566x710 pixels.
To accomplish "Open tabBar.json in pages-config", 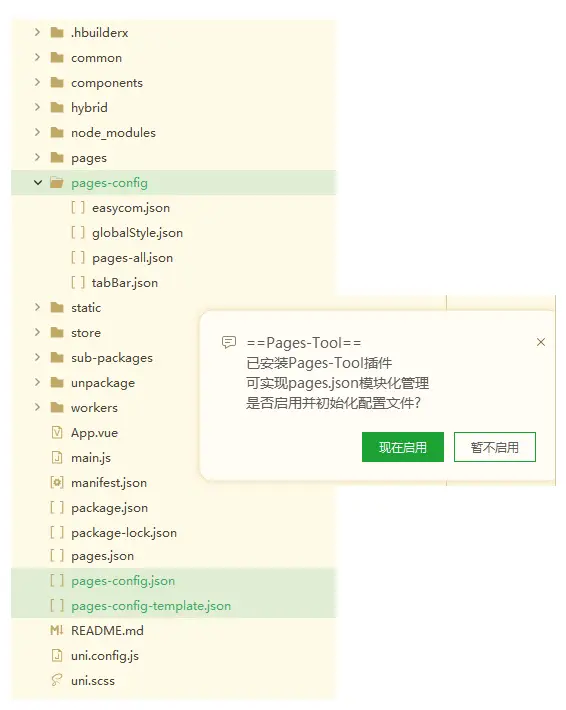I will 125,283.
